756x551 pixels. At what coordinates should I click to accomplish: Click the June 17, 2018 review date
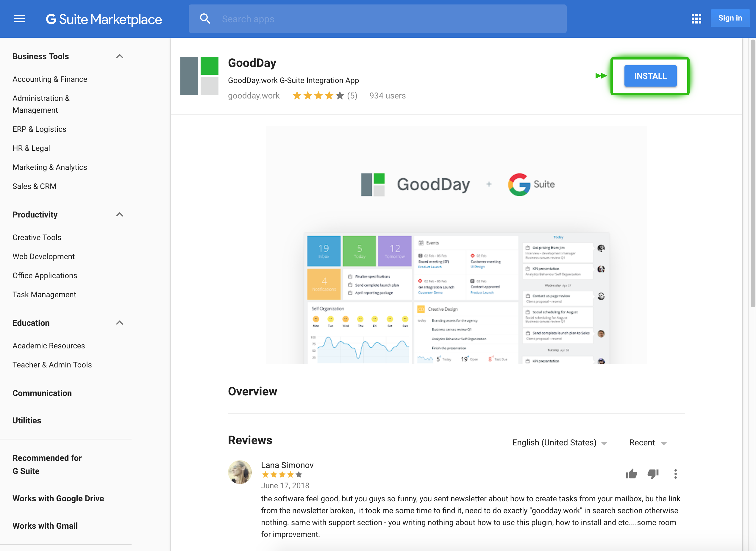coord(285,486)
